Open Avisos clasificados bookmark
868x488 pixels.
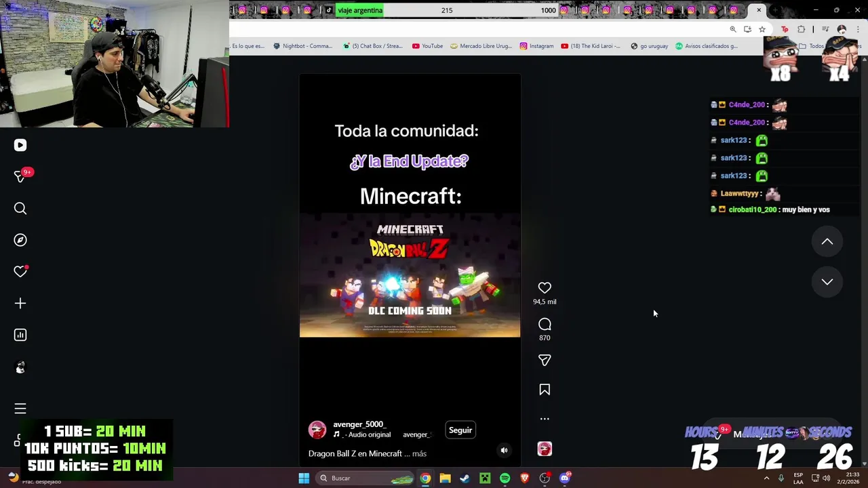coord(706,46)
